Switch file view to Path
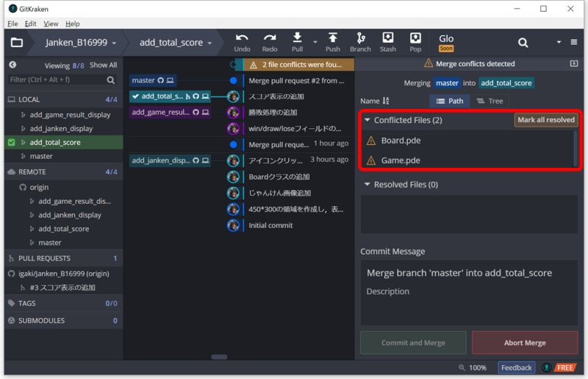This screenshot has width=588, height=379. (449, 101)
